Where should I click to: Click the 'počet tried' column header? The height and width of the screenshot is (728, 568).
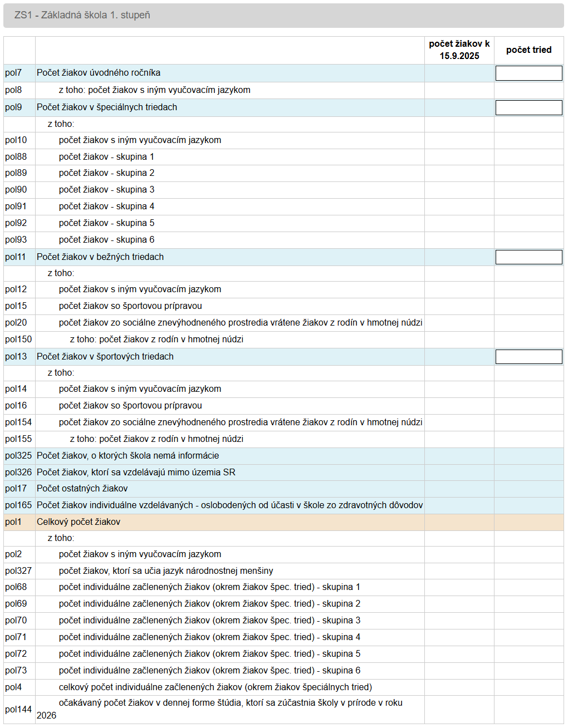tap(528, 50)
